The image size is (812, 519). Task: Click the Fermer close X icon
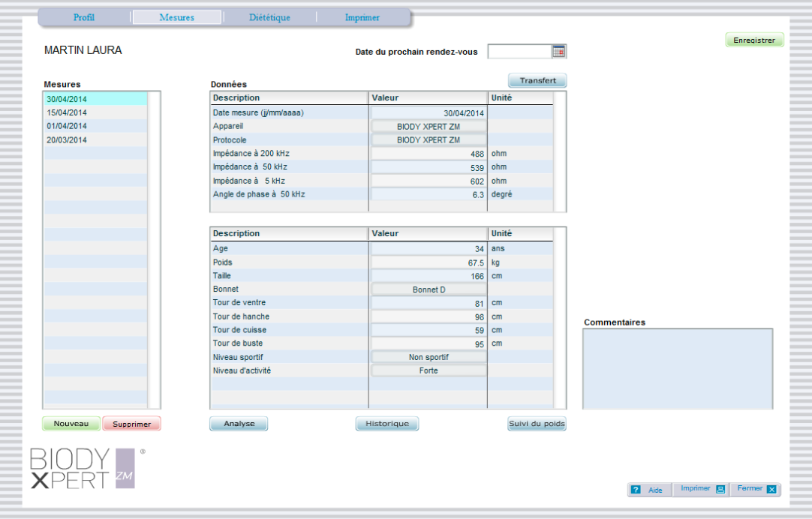click(x=771, y=489)
